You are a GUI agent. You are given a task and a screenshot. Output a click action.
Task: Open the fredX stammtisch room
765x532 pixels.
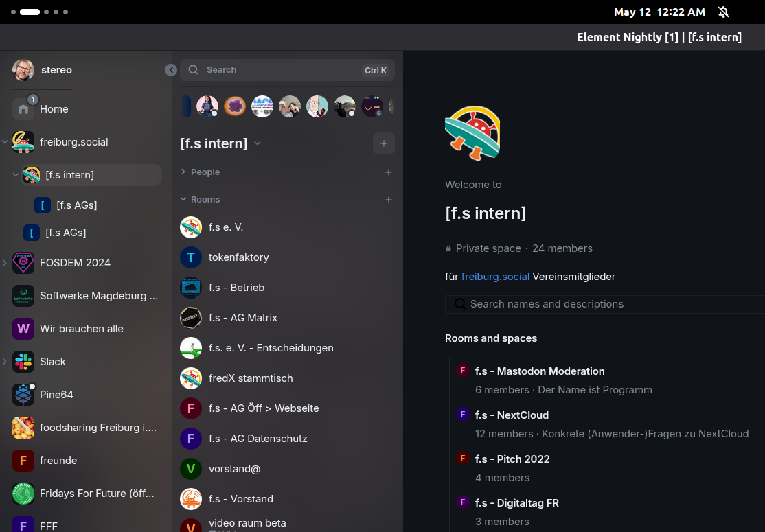click(x=287, y=378)
